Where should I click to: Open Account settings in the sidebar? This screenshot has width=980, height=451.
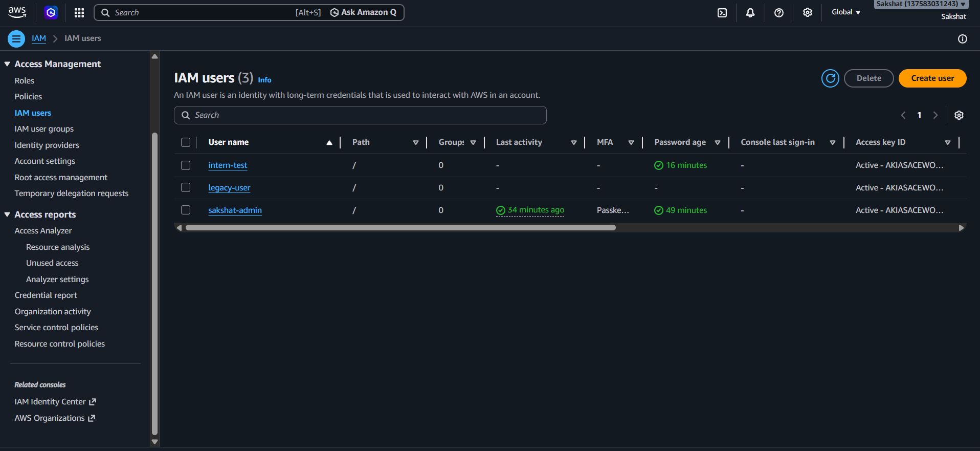pos(45,161)
